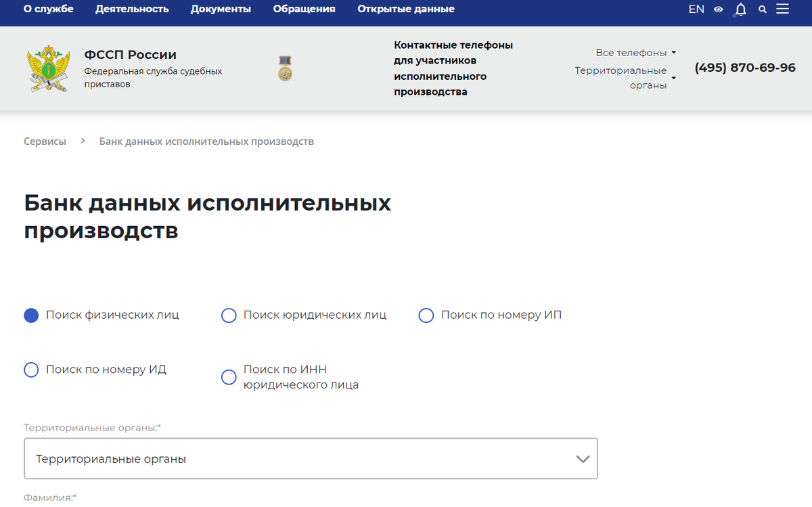Go to Сервисы breadcrumb
Viewport: 812px width, 507px height.
45,141
